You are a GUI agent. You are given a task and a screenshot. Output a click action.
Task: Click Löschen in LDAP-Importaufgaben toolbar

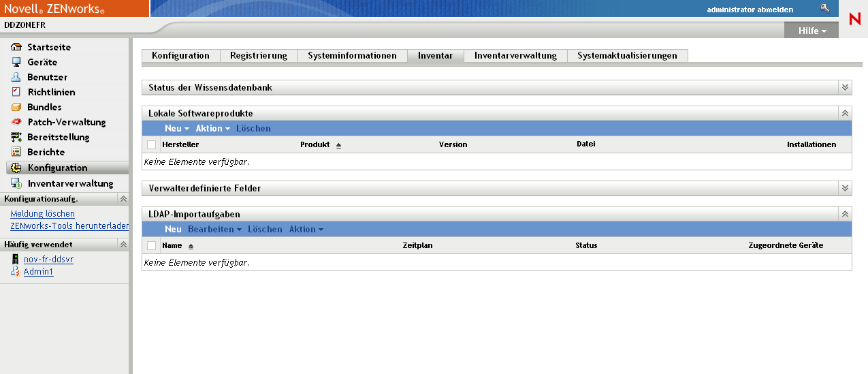265,230
